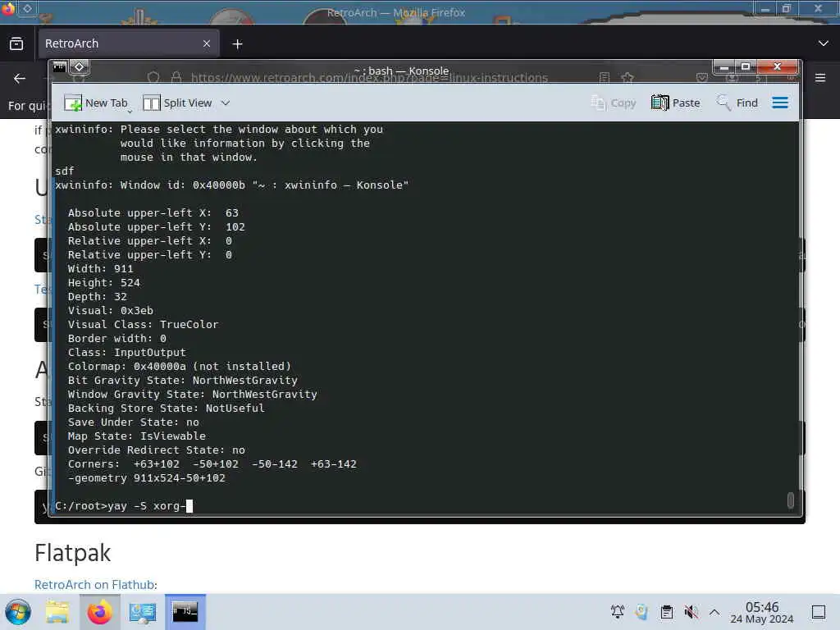Click the 'sdf' line in the terminal
This screenshot has height=630, width=840.
coord(65,171)
